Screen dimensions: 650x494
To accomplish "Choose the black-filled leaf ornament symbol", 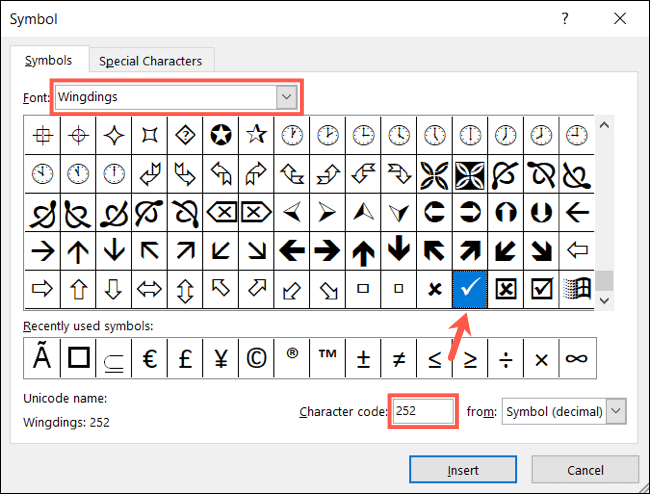I will pos(470,174).
